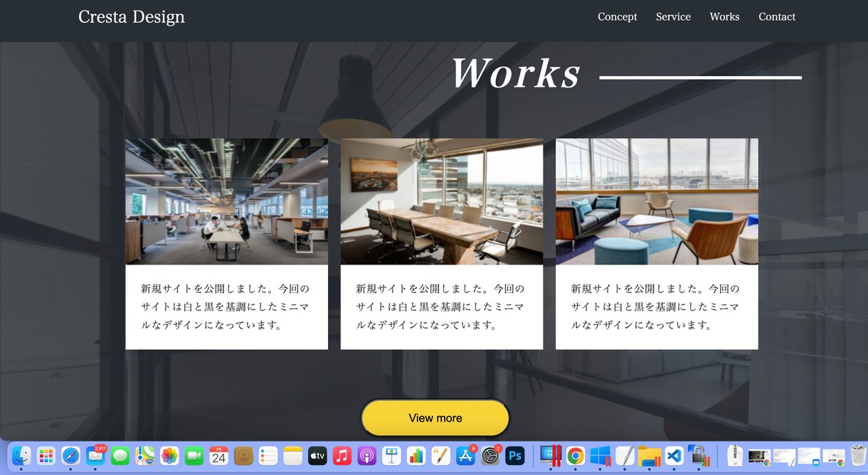Open the Trash in the Dock
Image resolution: width=868 pixels, height=475 pixels.
click(x=858, y=456)
